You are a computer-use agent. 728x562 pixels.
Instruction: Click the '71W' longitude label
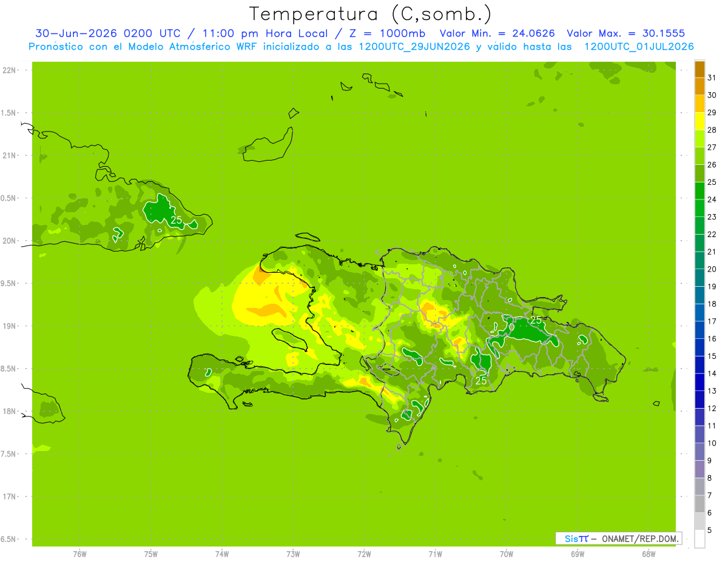point(435,554)
